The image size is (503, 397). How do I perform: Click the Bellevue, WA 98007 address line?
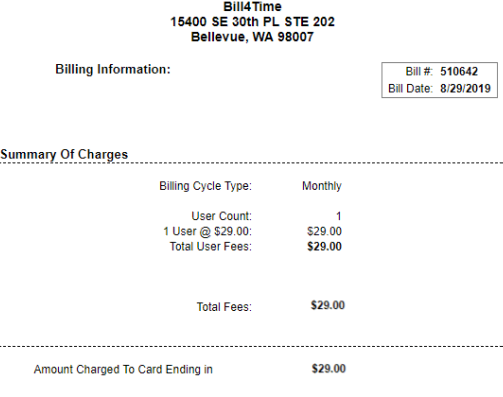tap(252, 37)
